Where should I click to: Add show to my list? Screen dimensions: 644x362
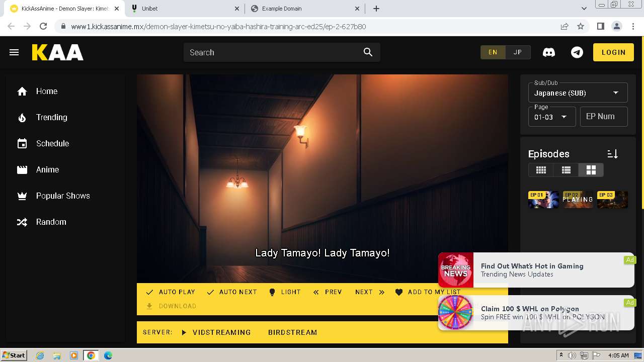pyautogui.click(x=428, y=292)
